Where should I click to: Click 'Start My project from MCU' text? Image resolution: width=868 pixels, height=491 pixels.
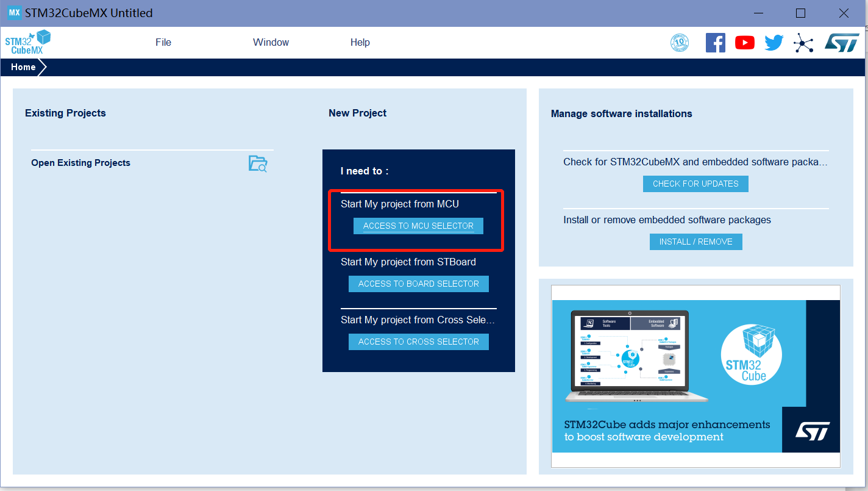pos(400,204)
